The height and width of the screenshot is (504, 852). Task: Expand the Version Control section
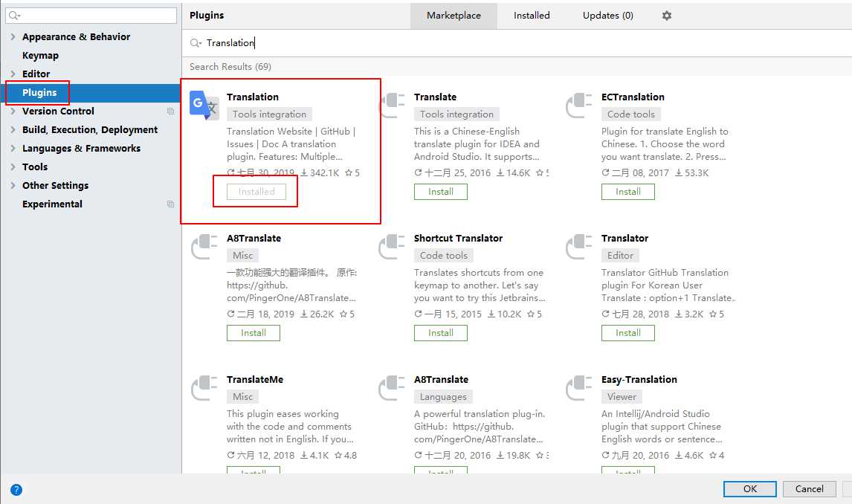13,111
